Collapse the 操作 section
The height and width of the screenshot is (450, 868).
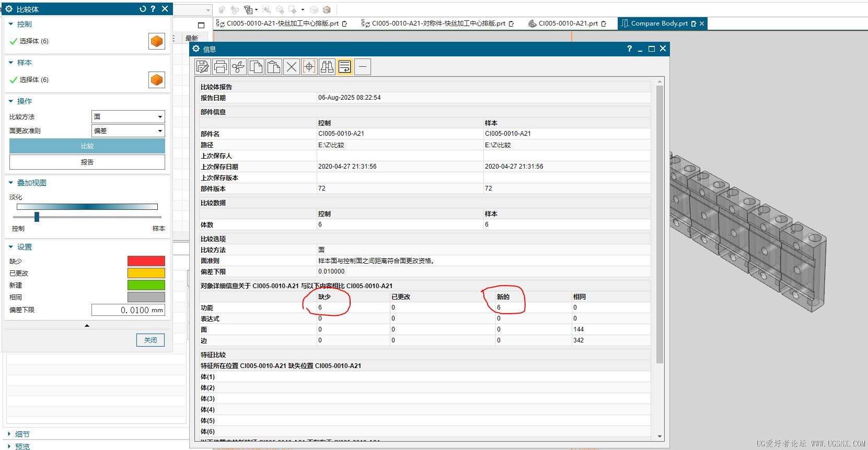click(11, 101)
